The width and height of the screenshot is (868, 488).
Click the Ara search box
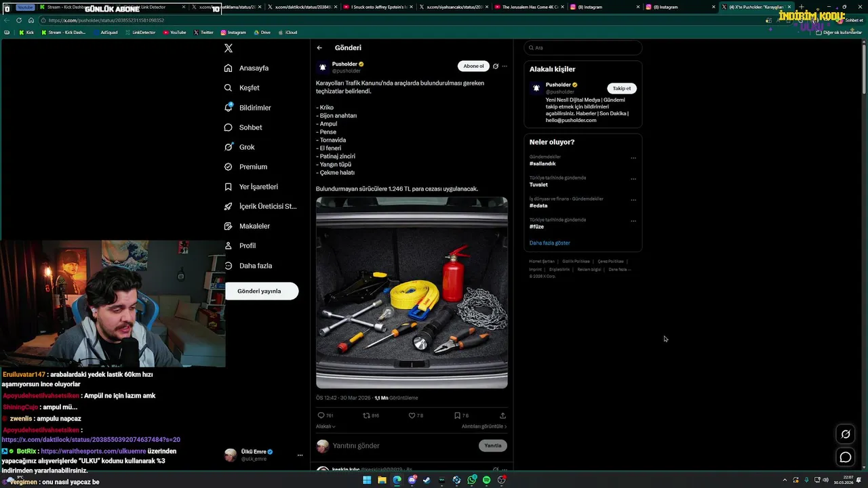[x=583, y=47]
